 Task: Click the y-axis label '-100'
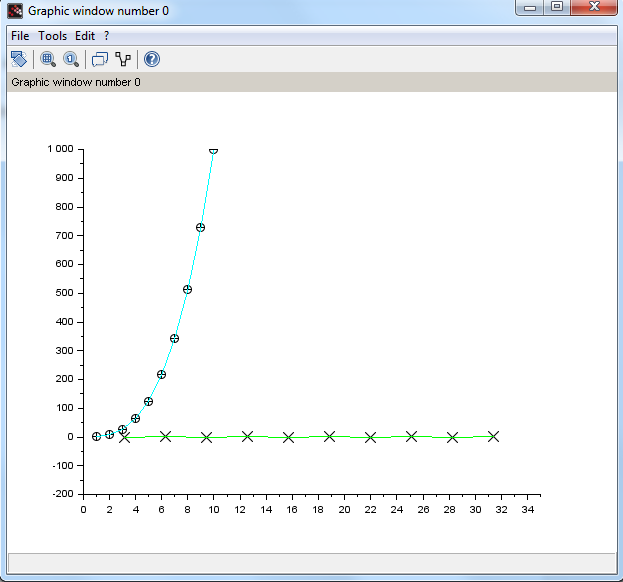[x=63, y=465]
